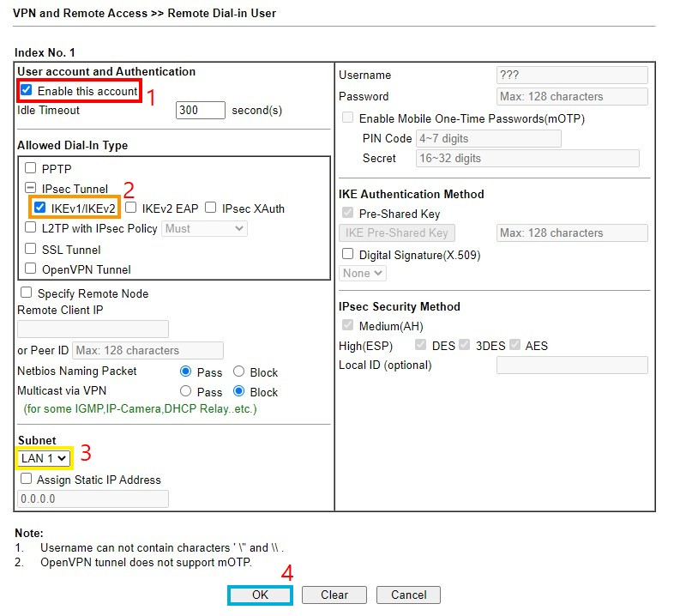This screenshot has width=674, height=616.
Task: Toggle the IPsec Tunnel checkbox
Action: pyautogui.click(x=30, y=188)
